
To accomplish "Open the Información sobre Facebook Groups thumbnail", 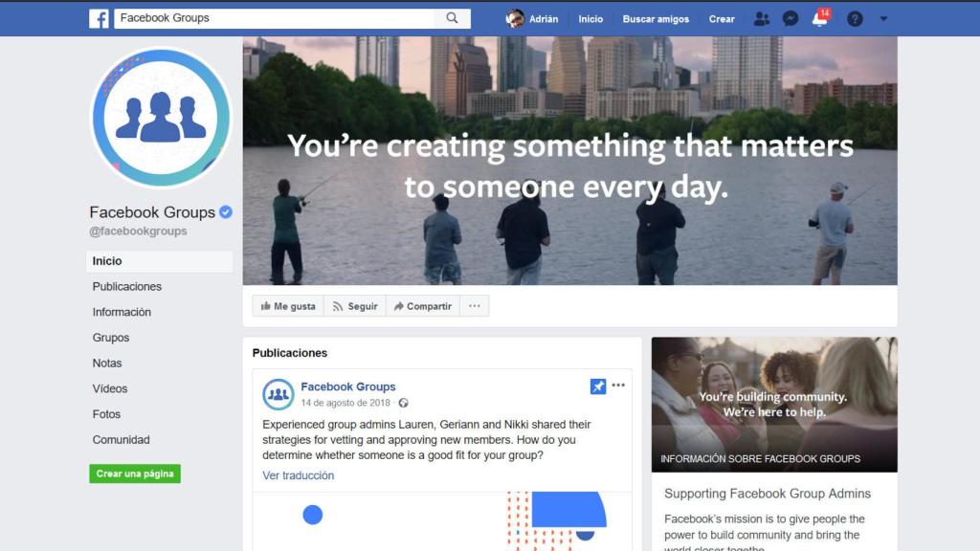I will 774,405.
